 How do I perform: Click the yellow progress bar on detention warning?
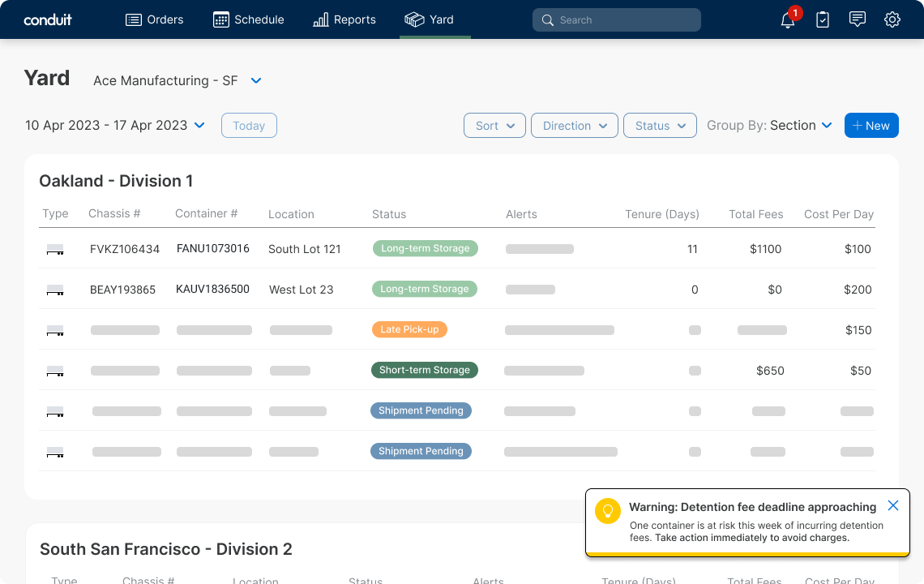click(746, 552)
